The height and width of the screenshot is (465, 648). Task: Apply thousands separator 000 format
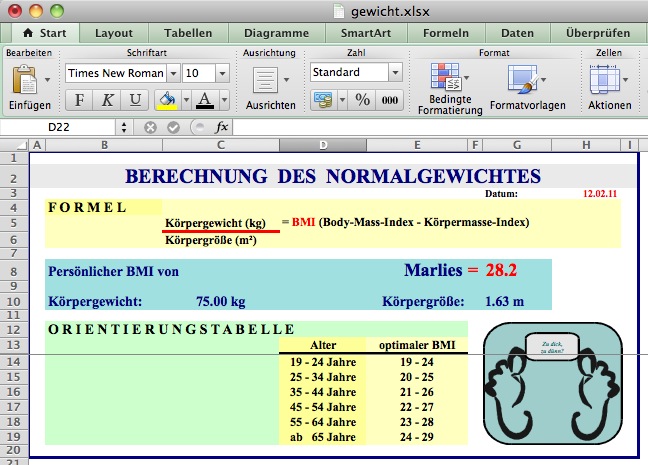(389, 100)
